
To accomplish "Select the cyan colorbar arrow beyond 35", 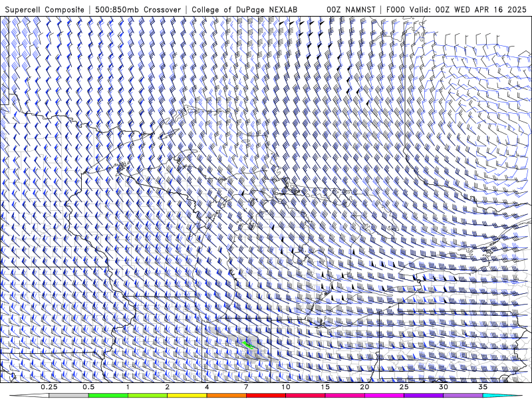I will click(502, 396).
